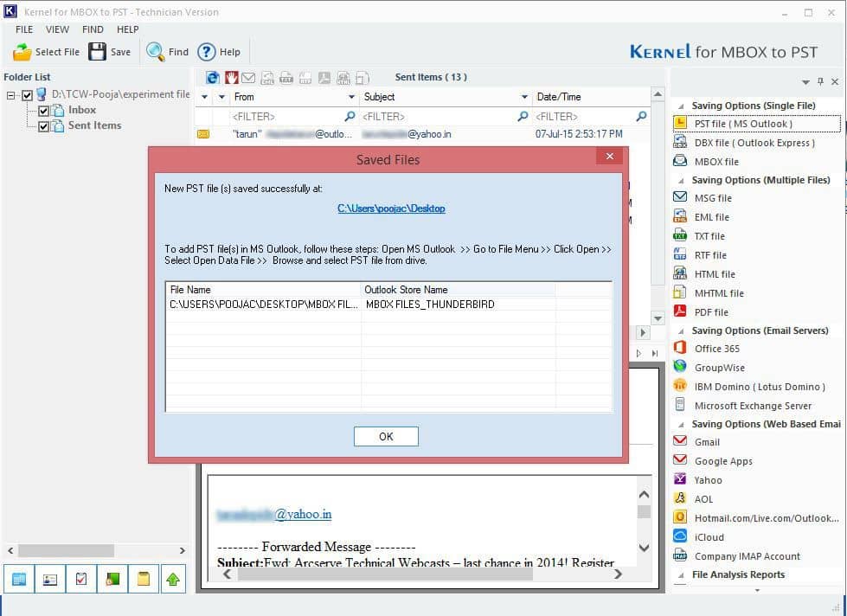The height and width of the screenshot is (616, 847).
Task: Choose MSG file saving option
Action: pos(713,198)
